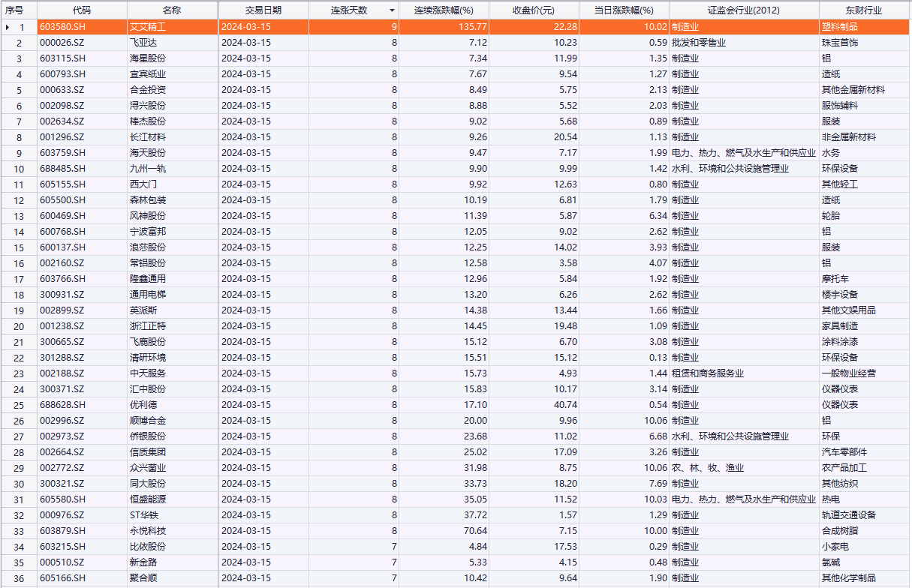912x588 pixels.
Task: Click the 当日涨跌幅(%) column header
Action: pos(623,10)
